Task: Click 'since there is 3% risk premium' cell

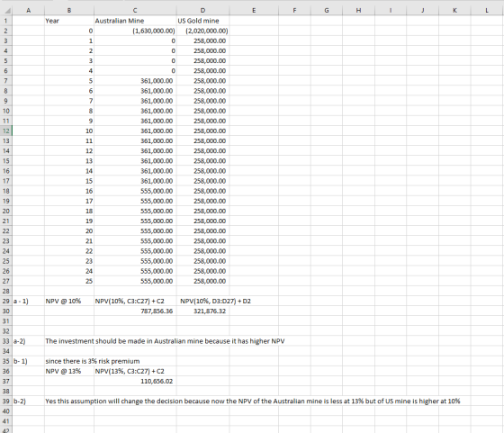Action: coord(93,361)
